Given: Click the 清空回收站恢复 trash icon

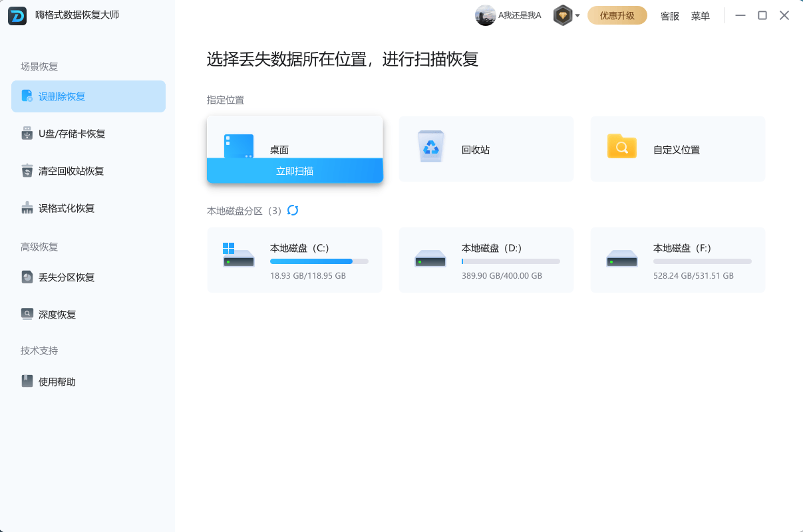Looking at the screenshot, I should point(27,171).
